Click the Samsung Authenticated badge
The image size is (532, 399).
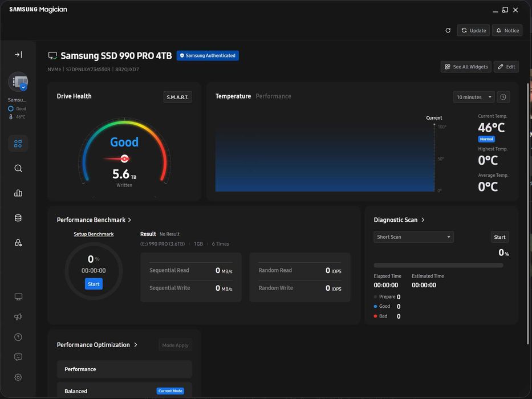(x=208, y=56)
